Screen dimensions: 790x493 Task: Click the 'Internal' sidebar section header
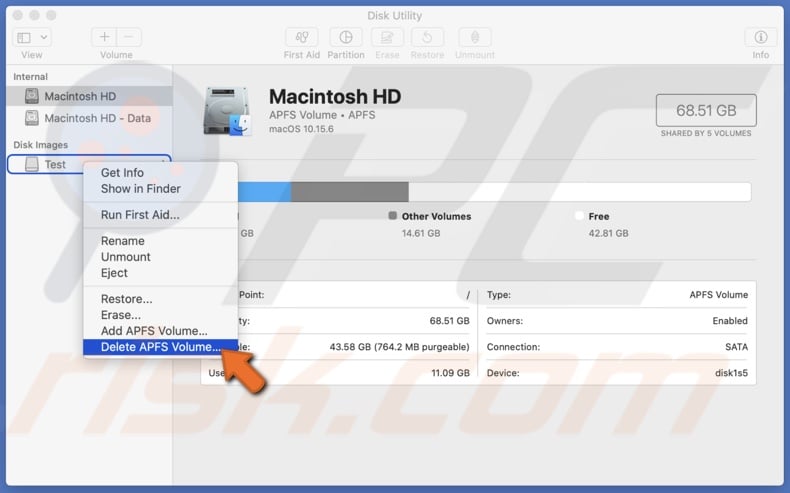point(30,77)
